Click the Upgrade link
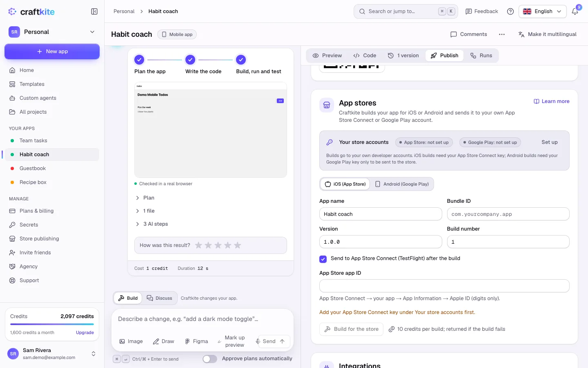 (85, 332)
